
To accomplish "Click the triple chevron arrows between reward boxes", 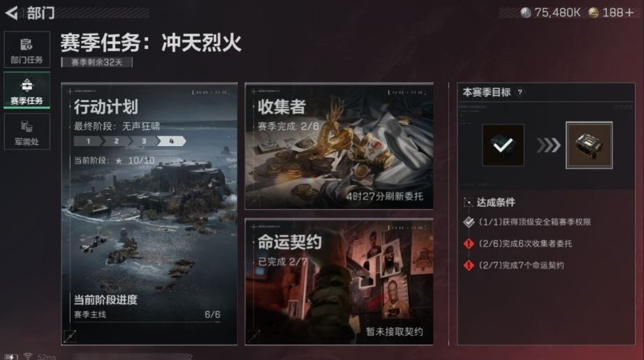I will click(548, 145).
